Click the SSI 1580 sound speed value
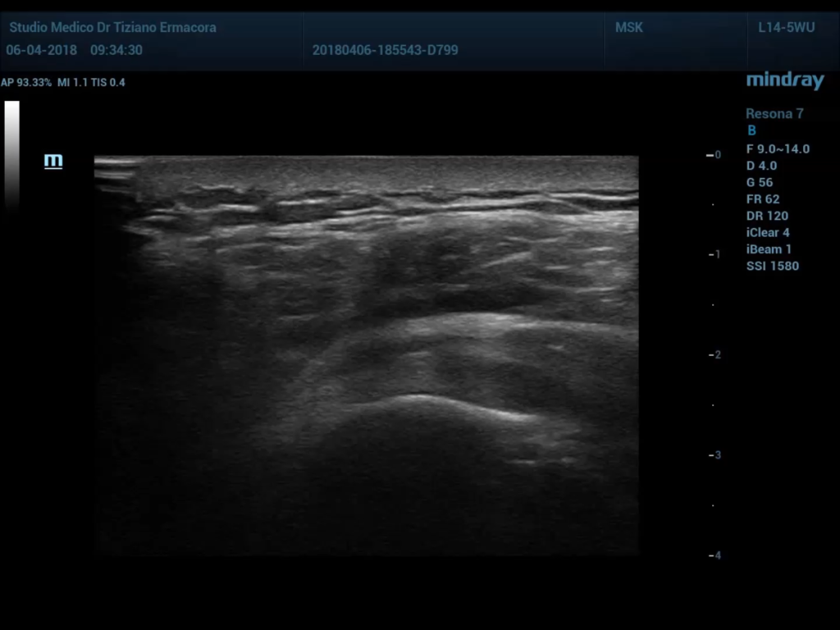This screenshot has height=630, width=840. (x=772, y=266)
